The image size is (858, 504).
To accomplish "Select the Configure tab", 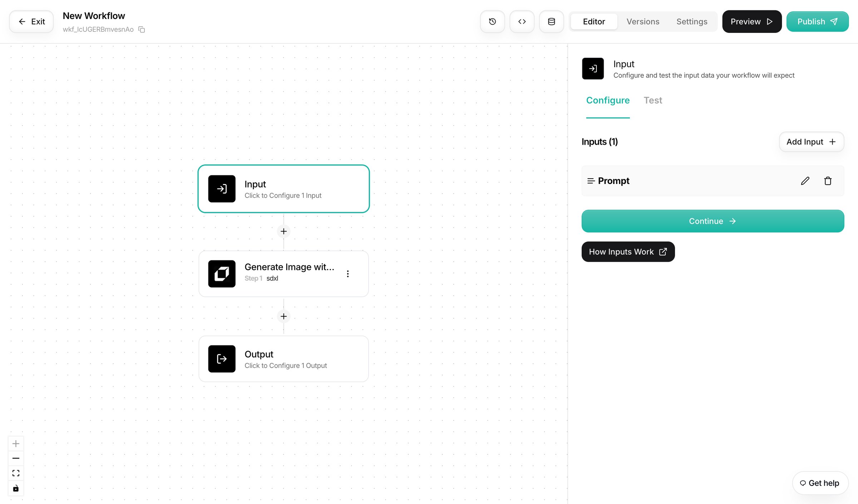I will (608, 100).
